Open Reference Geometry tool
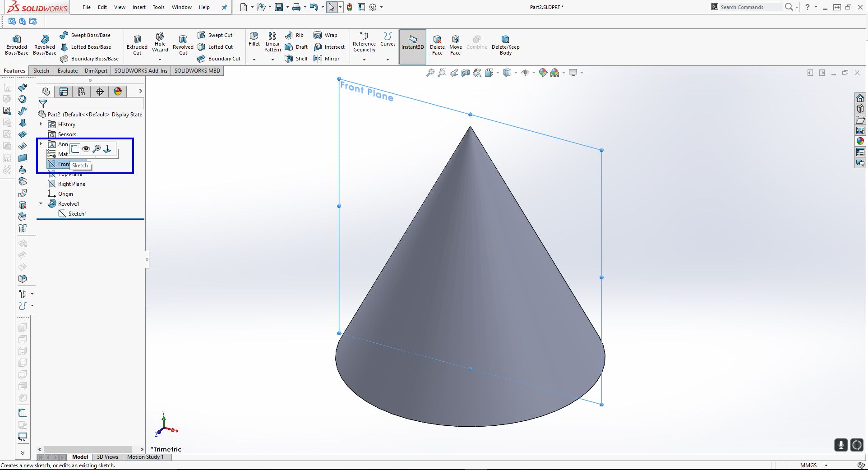868x470 pixels. (364, 42)
